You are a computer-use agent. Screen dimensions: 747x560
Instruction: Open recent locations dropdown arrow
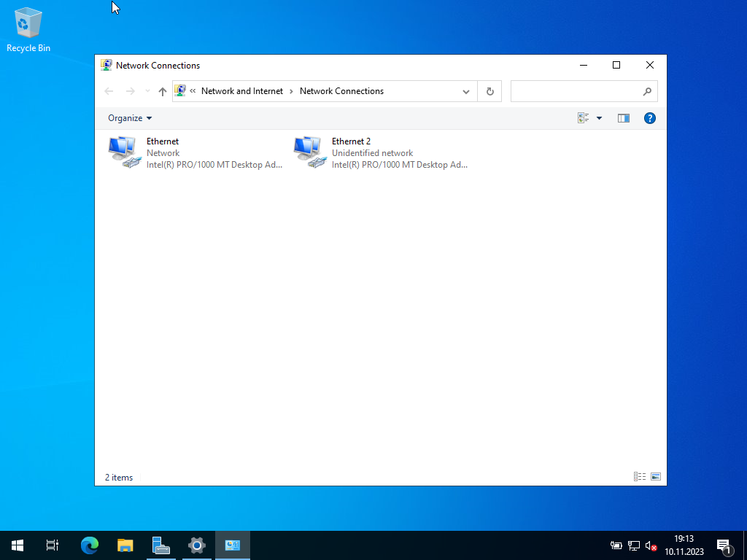click(147, 91)
